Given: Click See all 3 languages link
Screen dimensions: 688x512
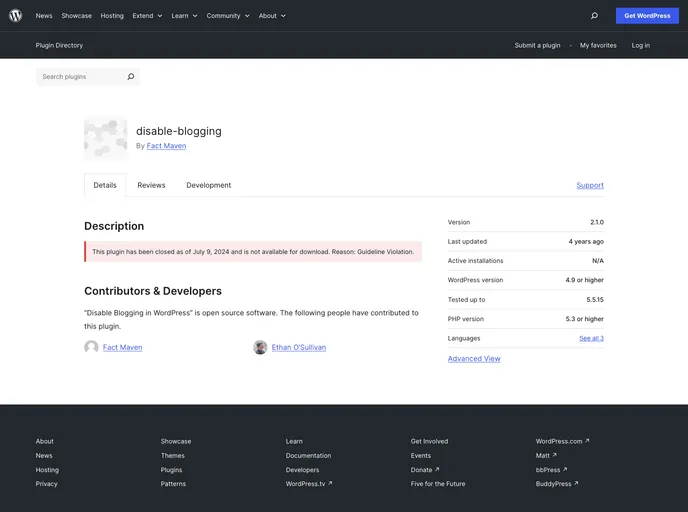Looking at the screenshot, I should pos(591,338).
